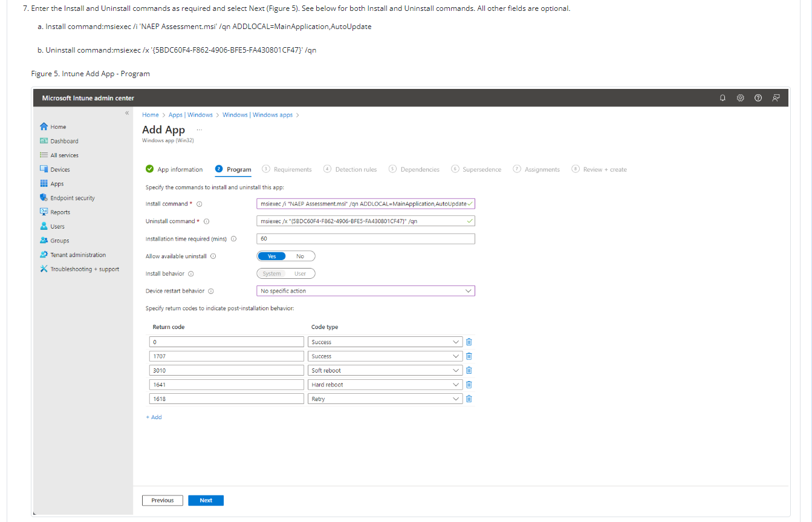812x522 pixels.
Task: Click the + Add return code link
Action: 154,417
